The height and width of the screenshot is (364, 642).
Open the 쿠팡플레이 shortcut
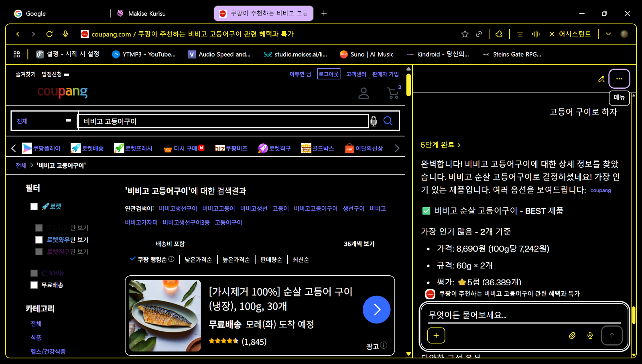click(x=41, y=148)
